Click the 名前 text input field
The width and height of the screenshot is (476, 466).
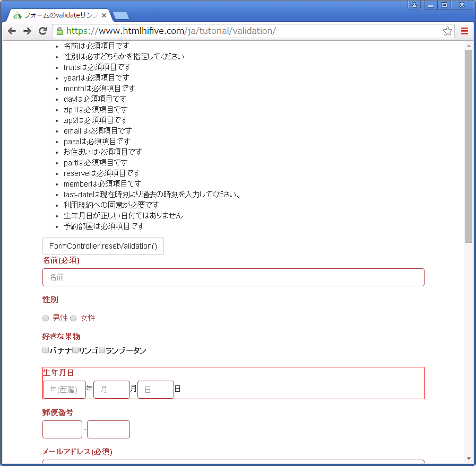tap(233, 277)
